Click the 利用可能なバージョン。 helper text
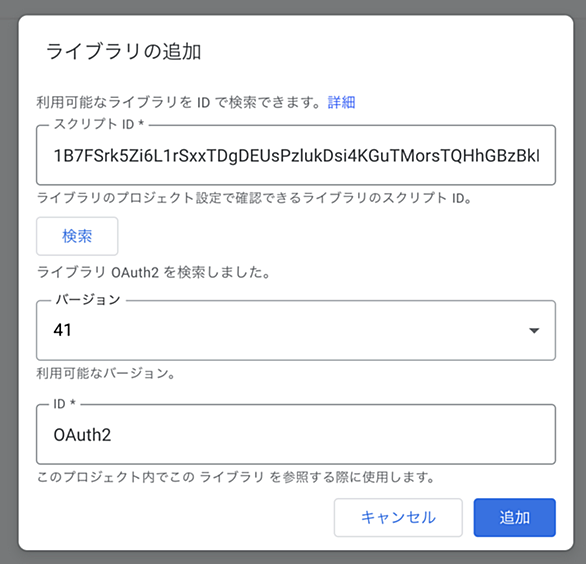586x564 pixels. click(x=106, y=373)
